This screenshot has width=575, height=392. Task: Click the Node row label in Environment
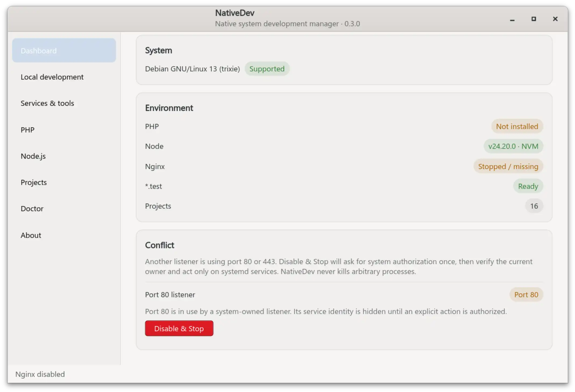[154, 146]
